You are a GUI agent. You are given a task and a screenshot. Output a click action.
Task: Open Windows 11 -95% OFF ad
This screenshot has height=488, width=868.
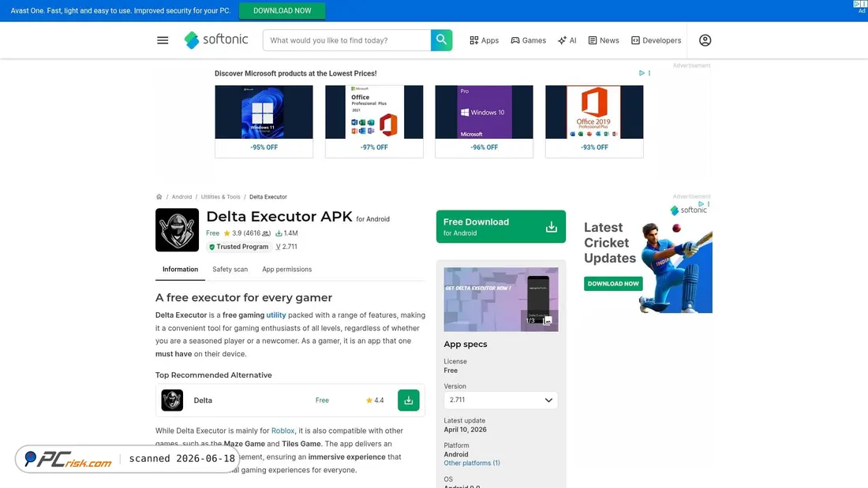click(x=264, y=121)
